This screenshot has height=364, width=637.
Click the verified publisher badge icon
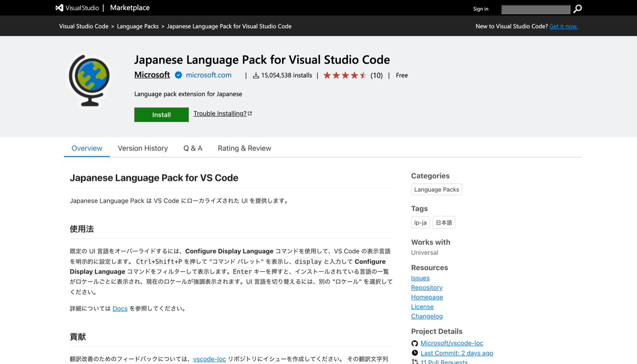point(178,75)
